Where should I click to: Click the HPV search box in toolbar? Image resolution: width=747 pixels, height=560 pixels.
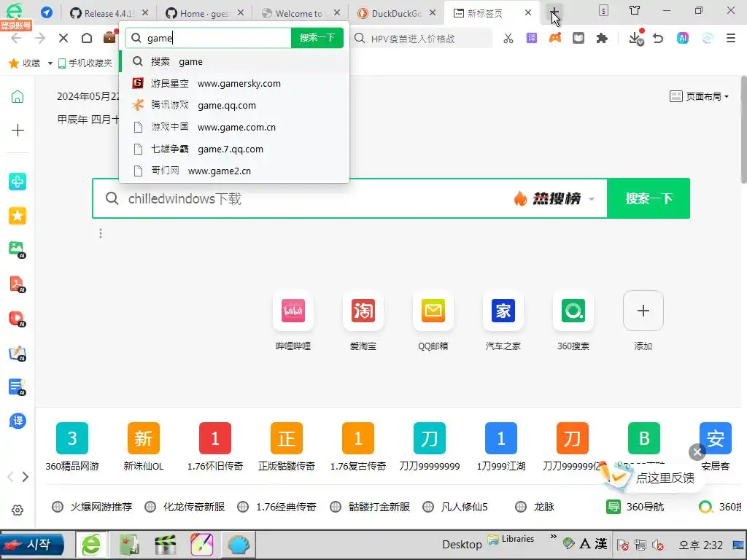(422, 38)
